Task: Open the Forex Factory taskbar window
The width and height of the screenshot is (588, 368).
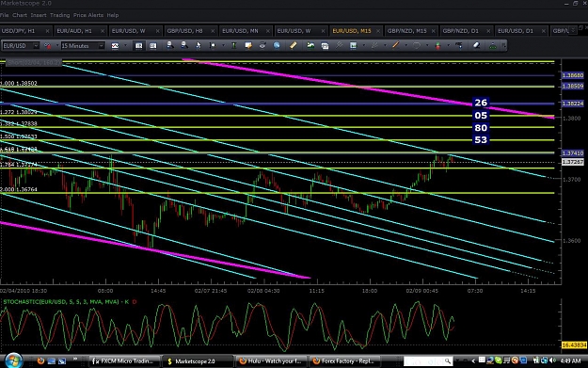Action: [x=344, y=361]
